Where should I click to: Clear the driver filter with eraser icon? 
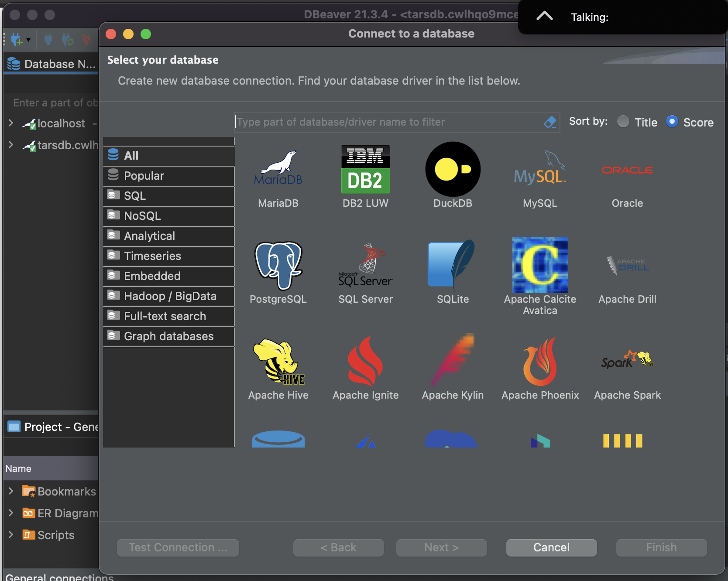[x=550, y=122]
